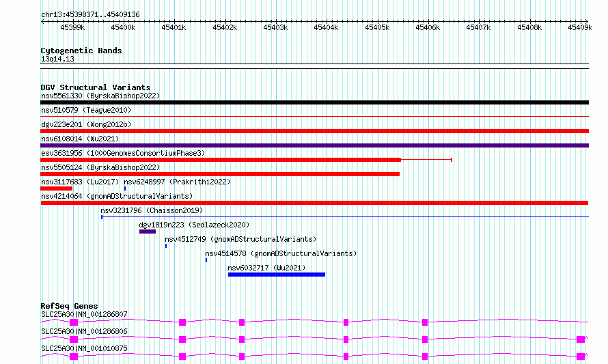Viewport: 608px width, 364px height.
Task: Open nsv6108014 (Wu2021) variant label
Action: 80,139
